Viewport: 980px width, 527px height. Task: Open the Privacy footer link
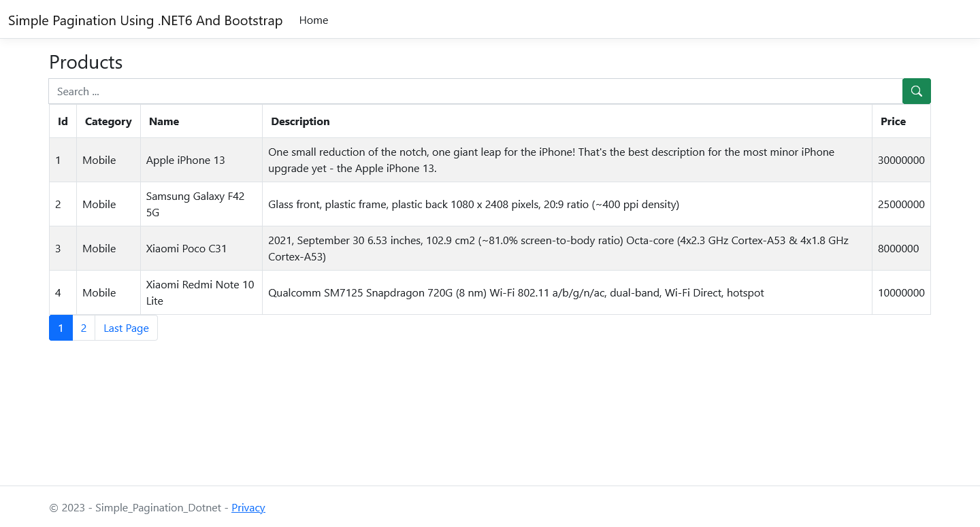(248, 507)
